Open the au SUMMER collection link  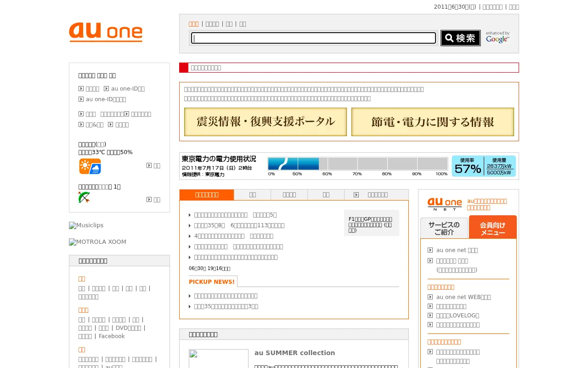295,353
